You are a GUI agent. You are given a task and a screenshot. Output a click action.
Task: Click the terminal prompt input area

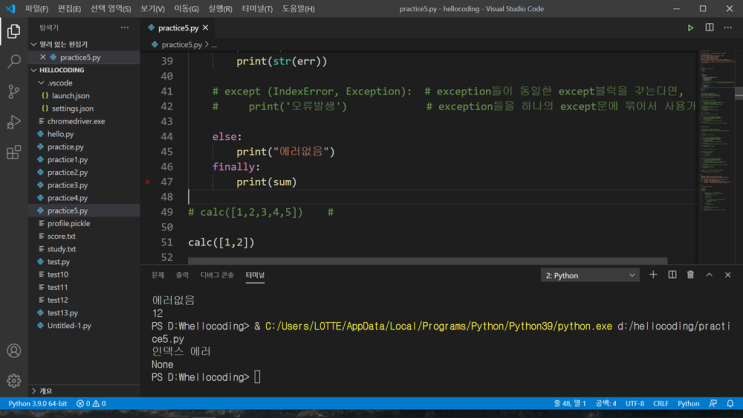click(x=257, y=377)
